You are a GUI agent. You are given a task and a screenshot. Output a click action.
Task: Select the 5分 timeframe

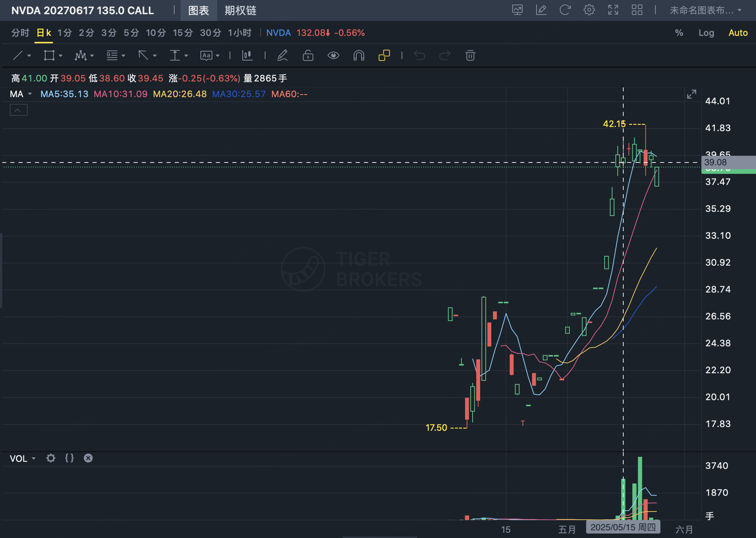coord(131,33)
